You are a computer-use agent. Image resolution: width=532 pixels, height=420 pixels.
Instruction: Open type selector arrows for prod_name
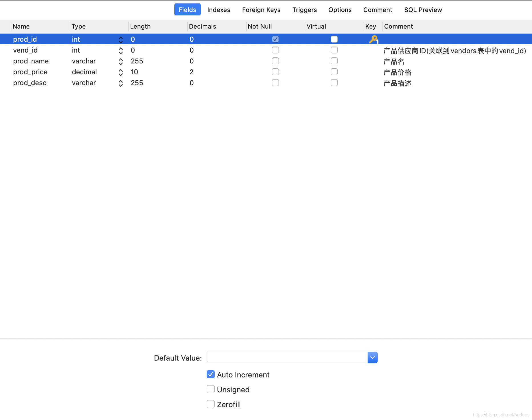click(121, 61)
